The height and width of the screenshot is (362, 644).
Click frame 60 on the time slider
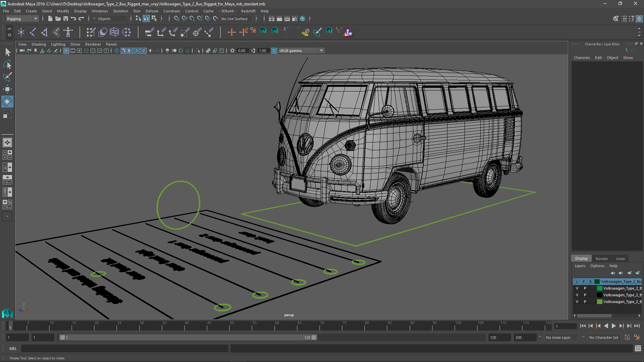coord(277,326)
